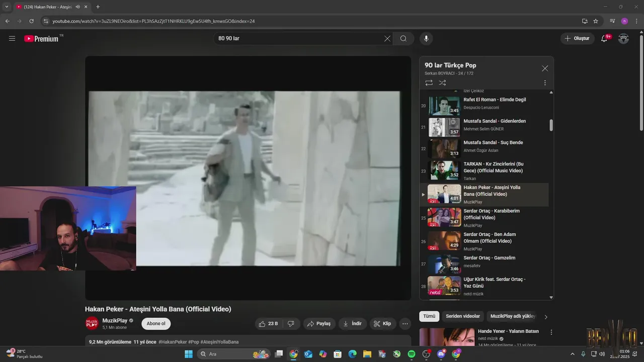Play Rafet El Roman - Elimde Degil

pos(484,106)
